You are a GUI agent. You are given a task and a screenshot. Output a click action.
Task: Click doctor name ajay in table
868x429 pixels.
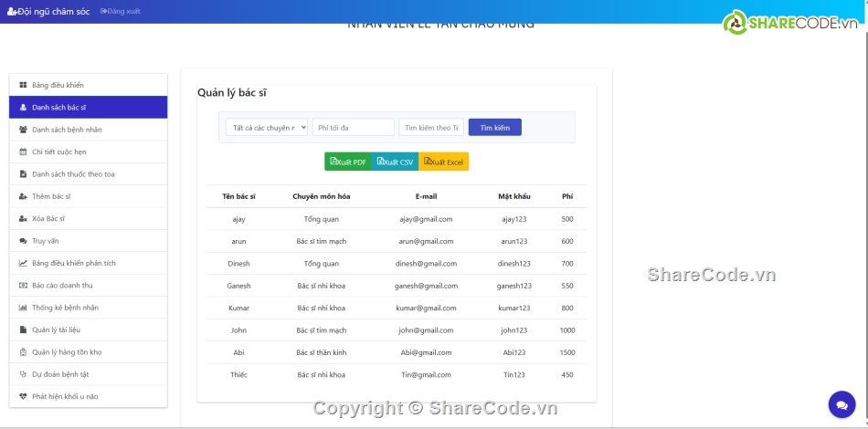point(238,219)
